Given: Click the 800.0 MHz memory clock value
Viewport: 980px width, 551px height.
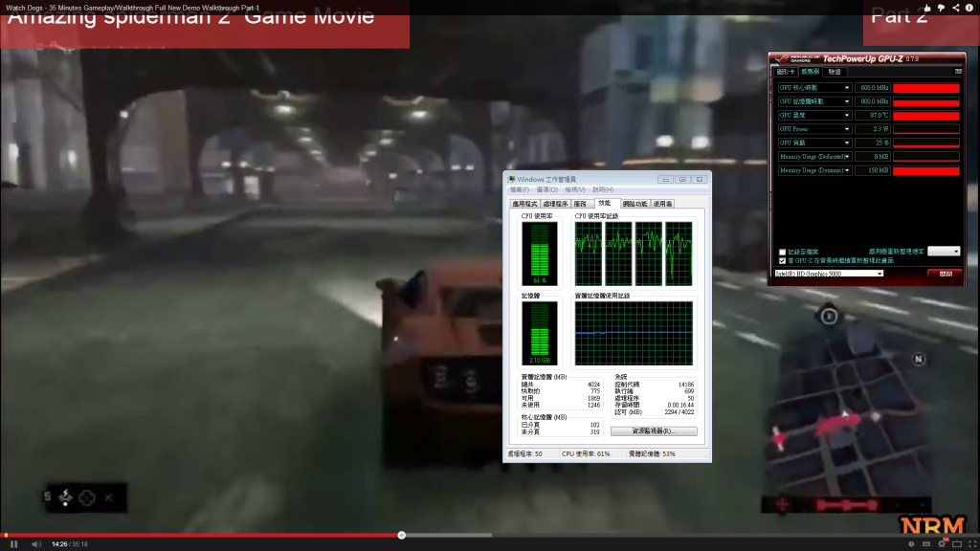Looking at the screenshot, I should pyautogui.click(x=873, y=101).
